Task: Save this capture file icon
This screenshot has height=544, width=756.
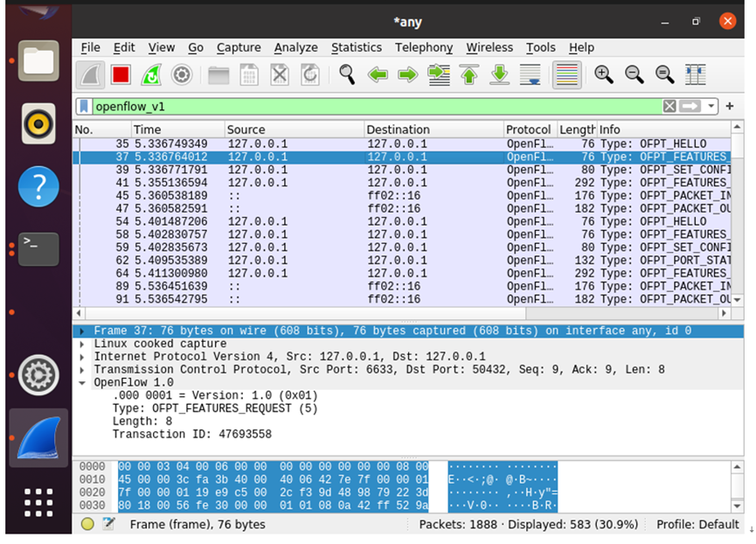Action: (x=249, y=74)
